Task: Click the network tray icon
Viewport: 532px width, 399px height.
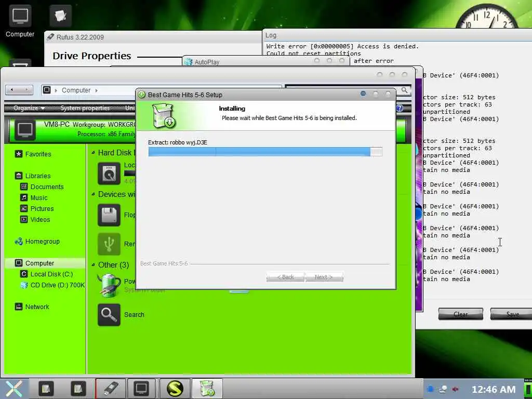Action: 443,389
